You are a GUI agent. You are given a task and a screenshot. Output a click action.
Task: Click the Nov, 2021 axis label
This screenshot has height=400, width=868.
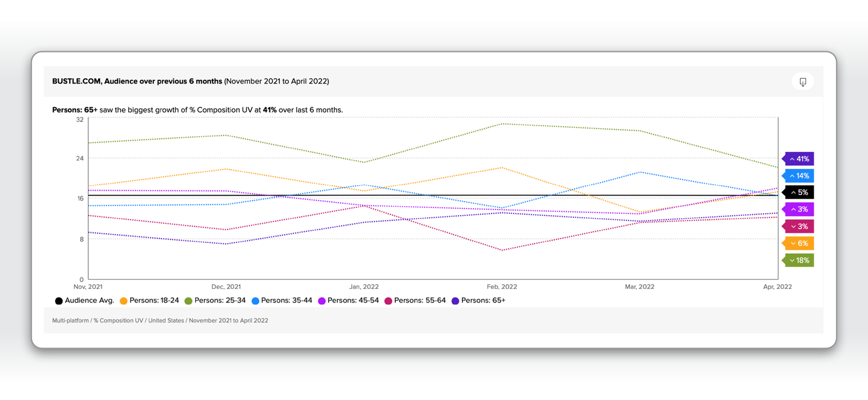click(88, 287)
